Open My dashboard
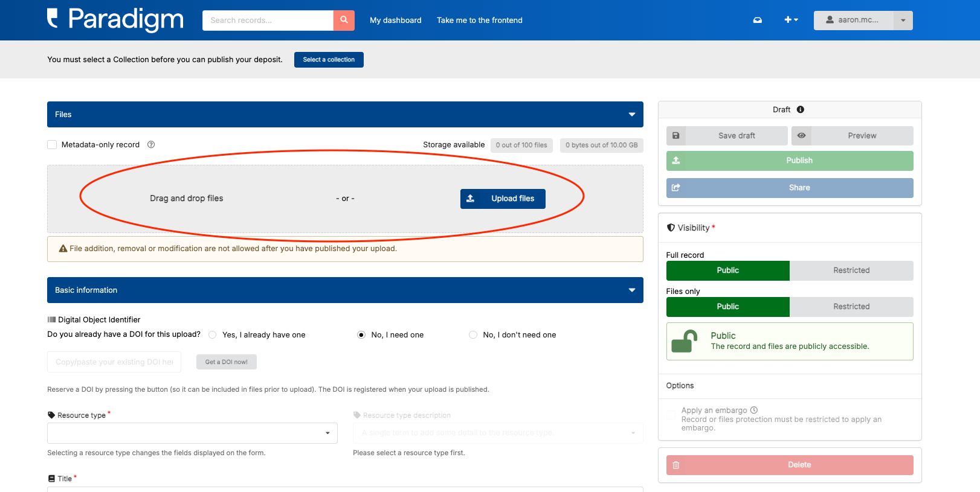 pos(396,20)
